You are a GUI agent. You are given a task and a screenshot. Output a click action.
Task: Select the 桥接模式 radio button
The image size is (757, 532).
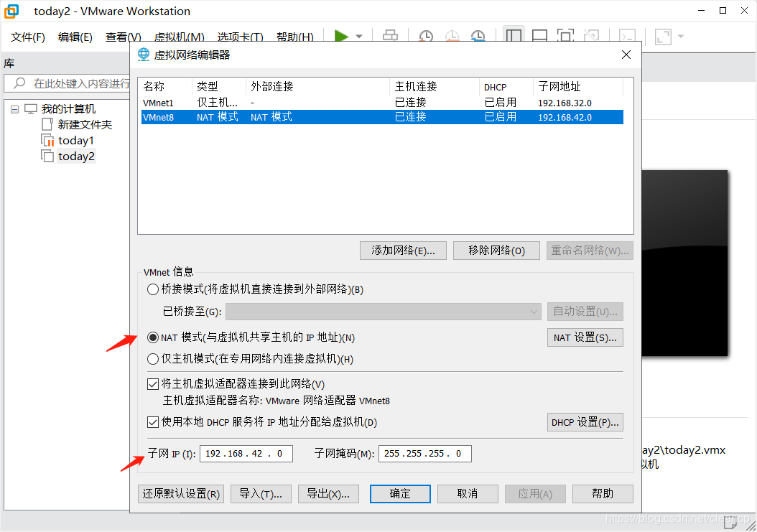(153, 289)
